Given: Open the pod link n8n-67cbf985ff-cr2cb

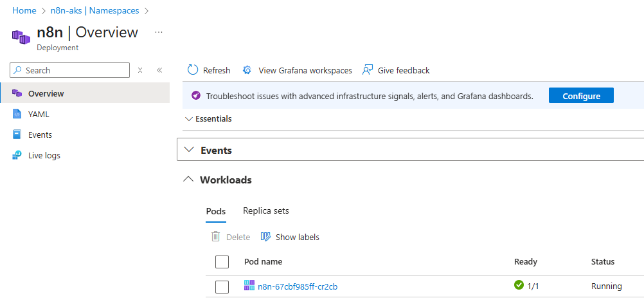Looking at the screenshot, I should [x=298, y=286].
